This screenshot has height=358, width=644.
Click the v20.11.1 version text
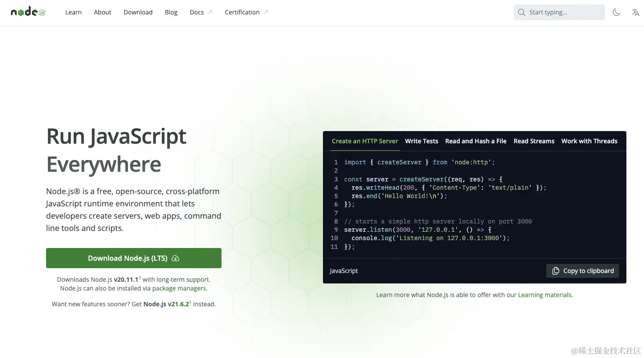[126, 280]
